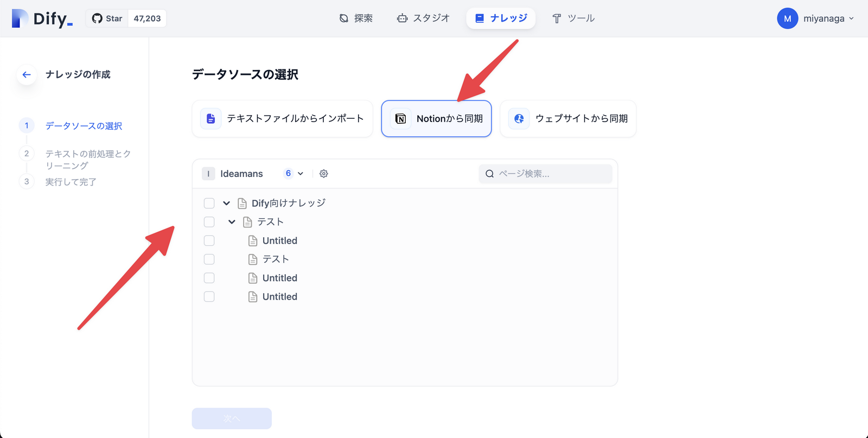Open Notion settings gear icon
Viewport: 868px width, 438px height.
coord(324,174)
